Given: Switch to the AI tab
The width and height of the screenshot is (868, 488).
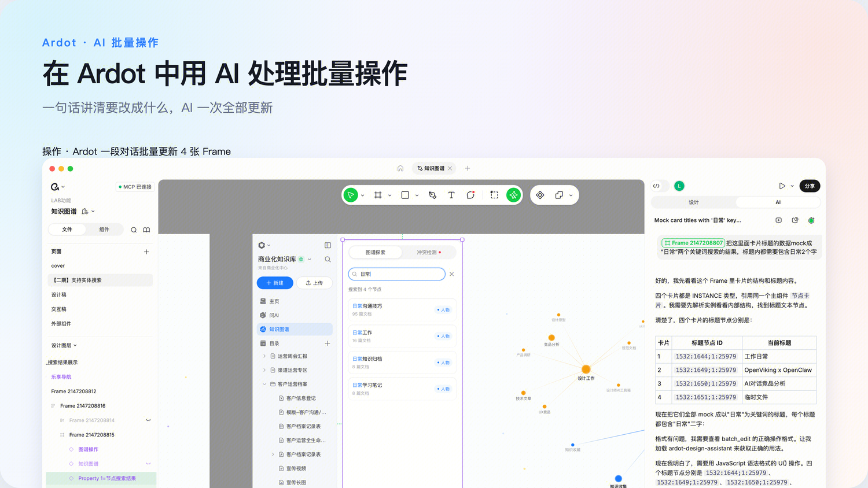Looking at the screenshot, I should coord(778,202).
